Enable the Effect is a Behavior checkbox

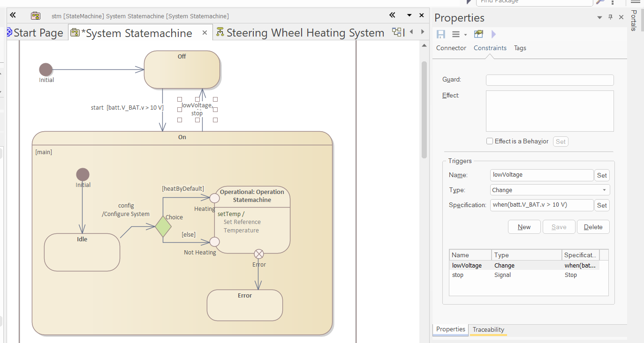[x=490, y=141]
